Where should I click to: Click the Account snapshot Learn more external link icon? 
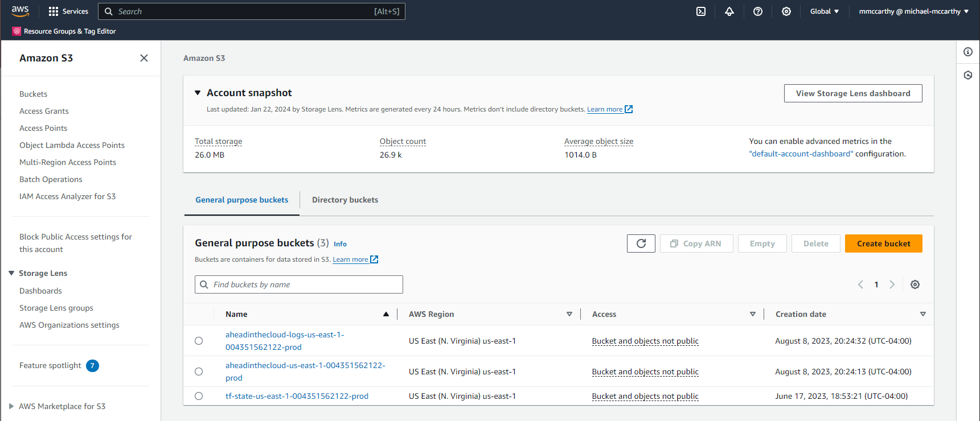[x=629, y=109]
